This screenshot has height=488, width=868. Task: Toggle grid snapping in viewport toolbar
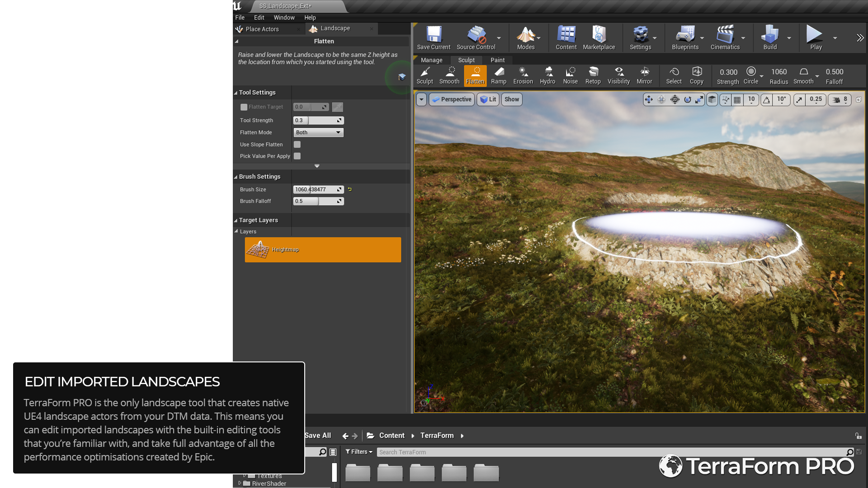tap(737, 99)
